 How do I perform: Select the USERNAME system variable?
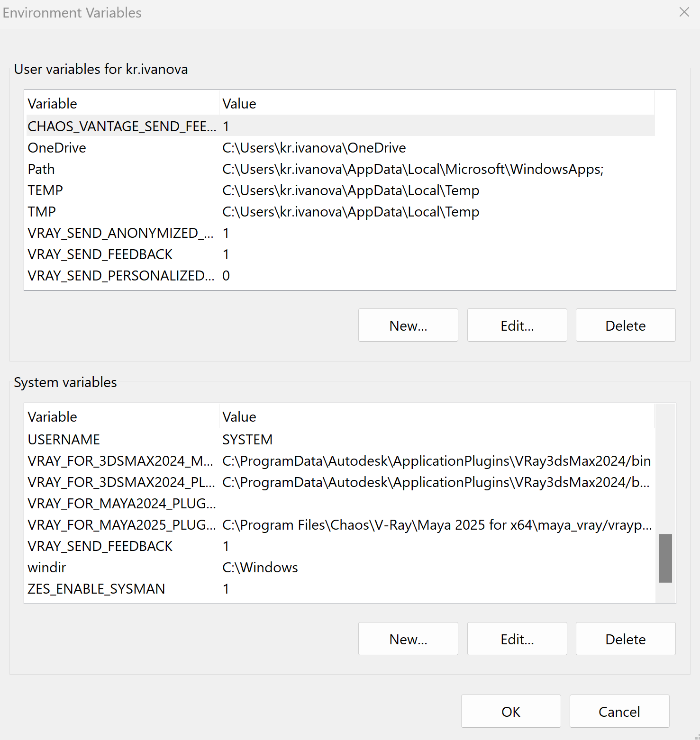(340, 439)
